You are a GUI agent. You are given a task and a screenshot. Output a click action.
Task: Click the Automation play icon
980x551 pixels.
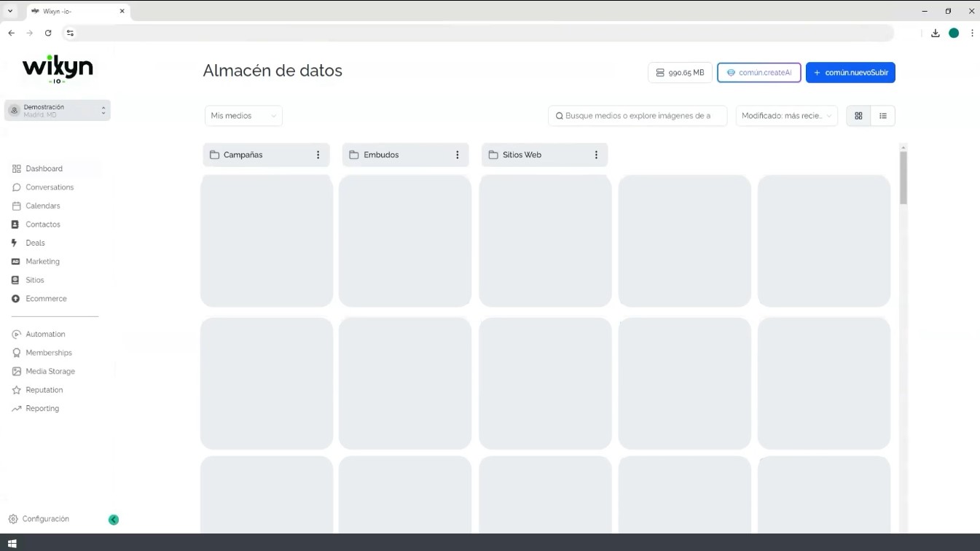[x=16, y=334]
